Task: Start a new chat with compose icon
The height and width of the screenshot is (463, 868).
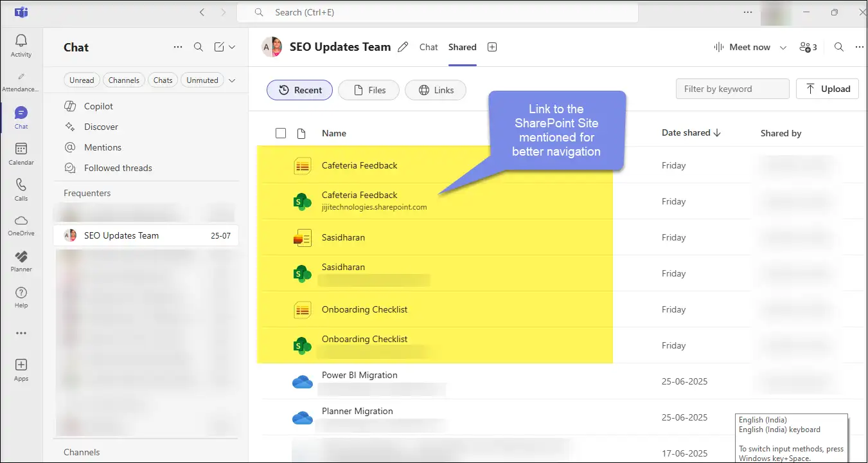Action: coord(219,47)
